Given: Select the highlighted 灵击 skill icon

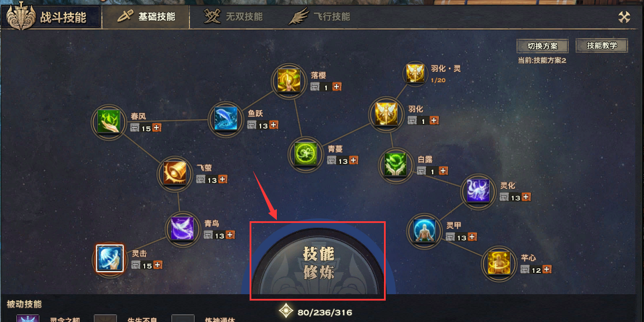Looking at the screenshot, I should (x=109, y=258).
